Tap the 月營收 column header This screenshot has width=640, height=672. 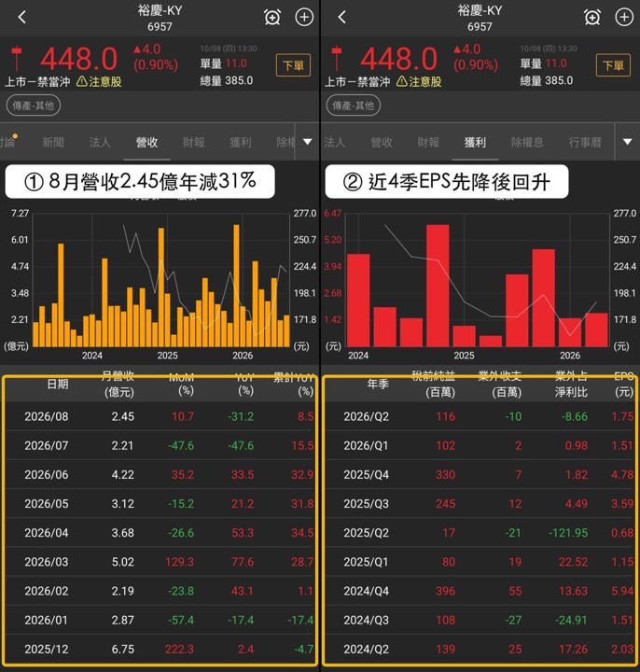pos(118,384)
